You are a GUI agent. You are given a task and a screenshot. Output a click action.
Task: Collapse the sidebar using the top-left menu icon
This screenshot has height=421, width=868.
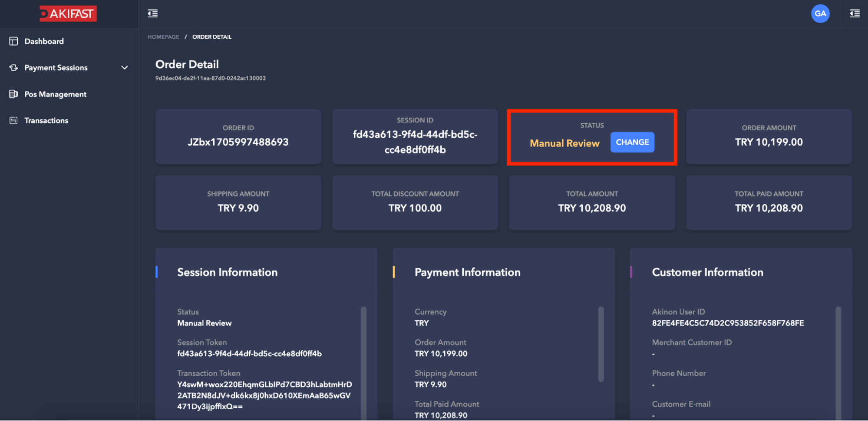tap(153, 13)
